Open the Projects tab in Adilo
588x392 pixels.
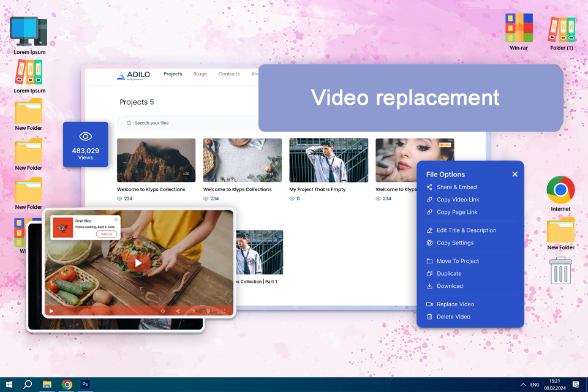[x=173, y=74]
